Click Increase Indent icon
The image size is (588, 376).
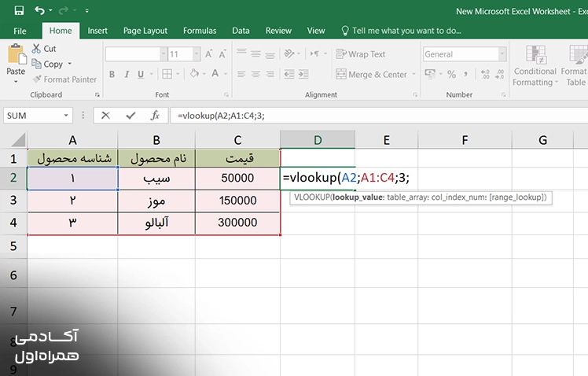coord(303,74)
